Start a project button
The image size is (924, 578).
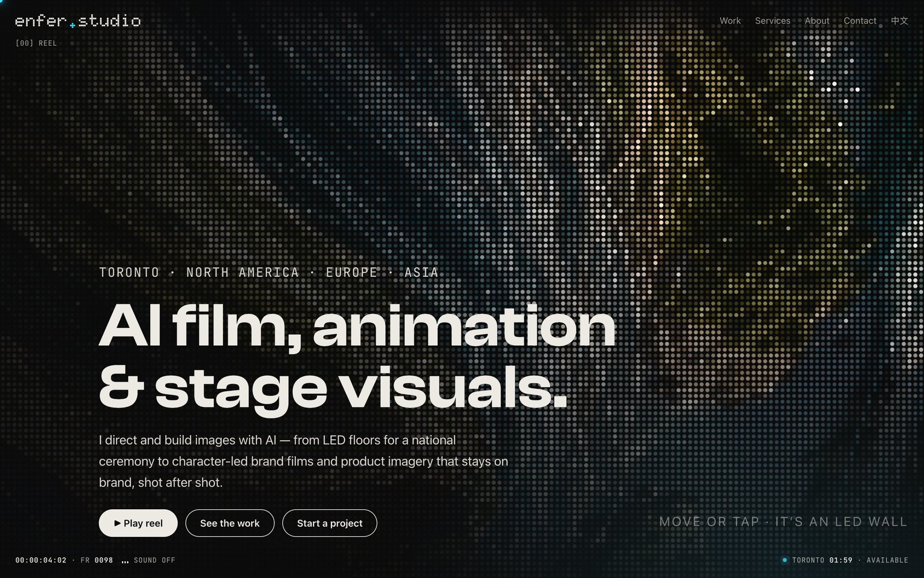click(x=330, y=523)
